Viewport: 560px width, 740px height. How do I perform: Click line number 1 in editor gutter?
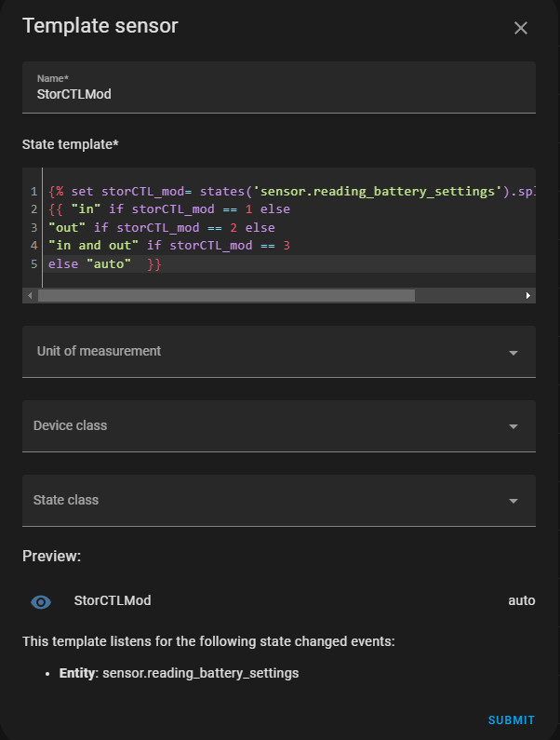click(33, 192)
